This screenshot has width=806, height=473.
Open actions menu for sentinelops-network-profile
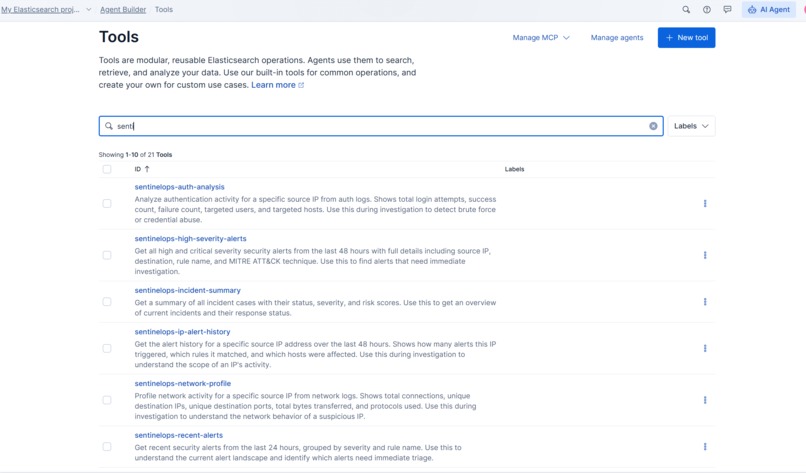pyautogui.click(x=705, y=400)
